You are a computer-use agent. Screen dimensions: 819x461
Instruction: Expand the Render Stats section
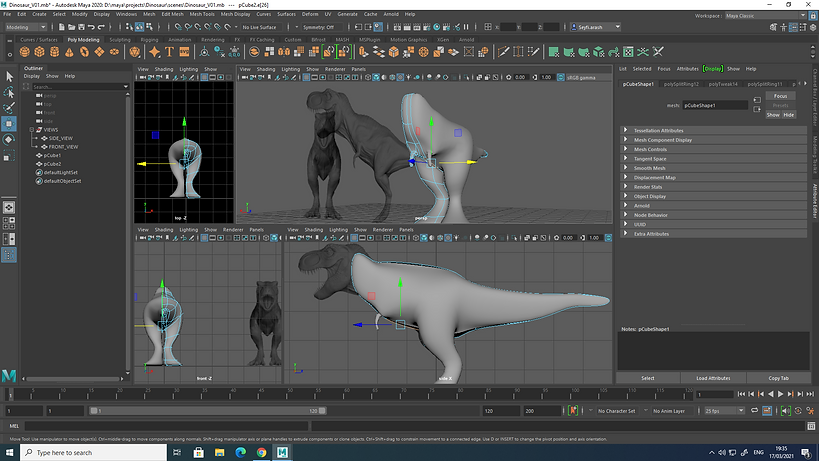[x=714, y=187]
